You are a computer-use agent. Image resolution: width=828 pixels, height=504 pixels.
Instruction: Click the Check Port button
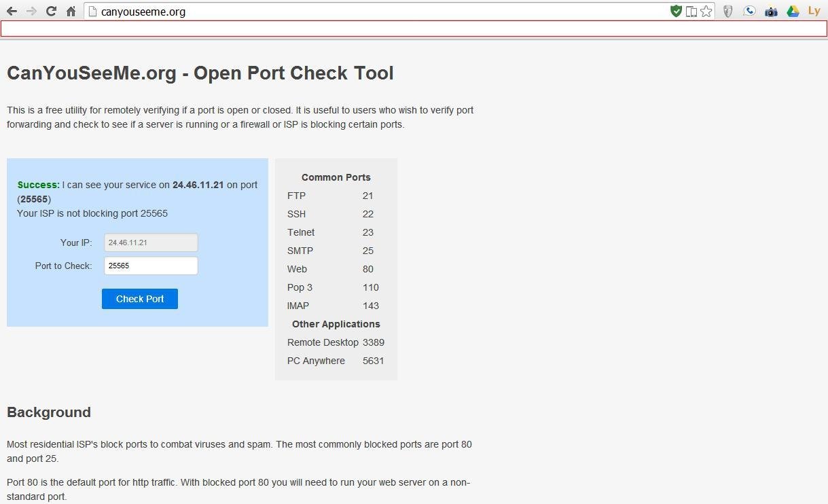coord(140,299)
